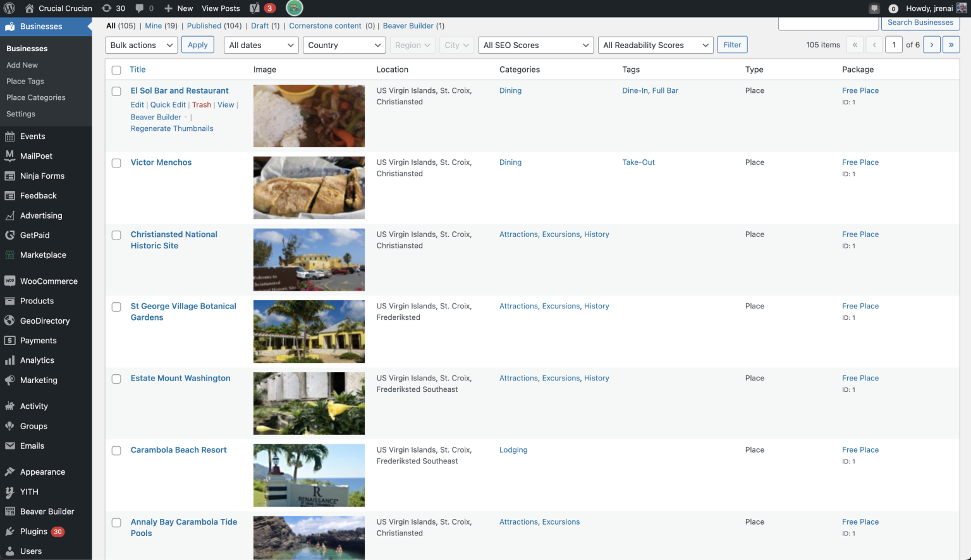Select Christiansted National Historic Site checkbox
971x560 pixels.
116,235
